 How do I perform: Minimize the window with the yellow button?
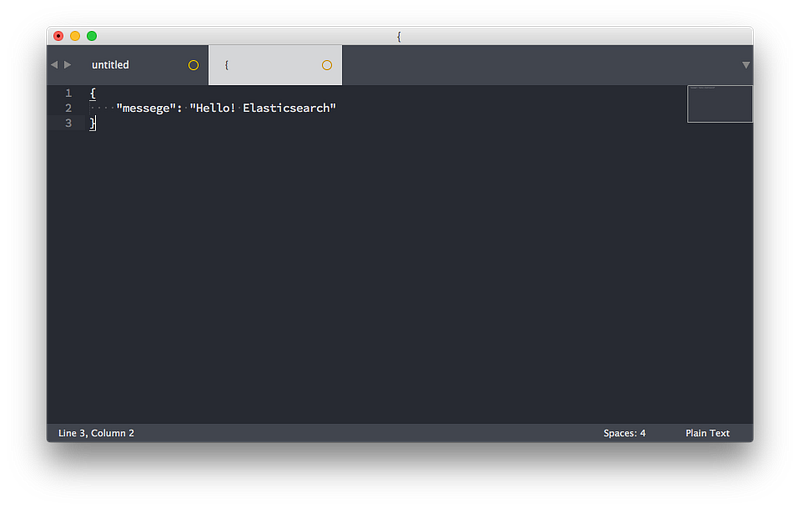75,36
